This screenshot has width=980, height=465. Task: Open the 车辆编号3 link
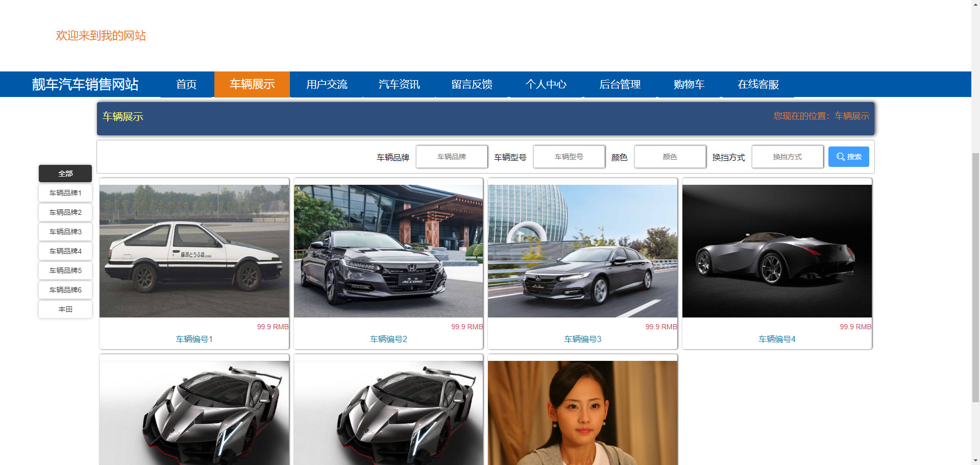(x=582, y=339)
